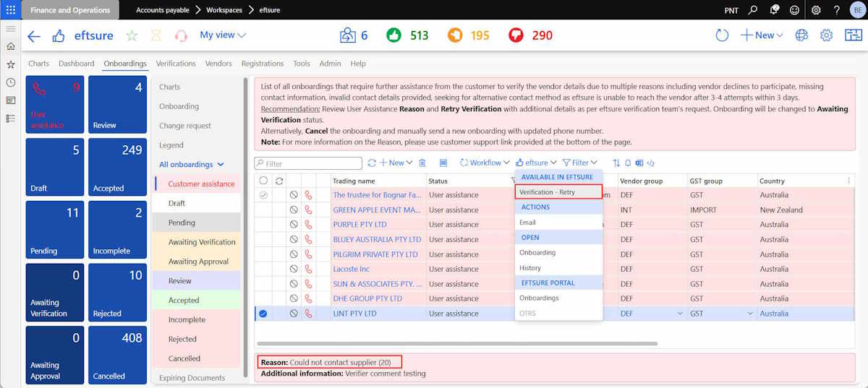This screenshot has width=868, height=388.
Task: Deselect the LINT PTY LTD row checkmark
Action: 263,314
